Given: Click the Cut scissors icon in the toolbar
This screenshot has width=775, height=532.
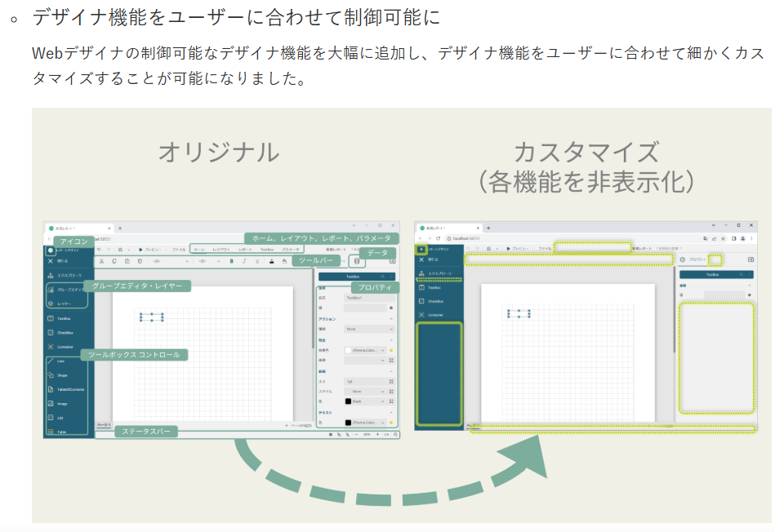Looking at the screenshot, I should (102, 261).
